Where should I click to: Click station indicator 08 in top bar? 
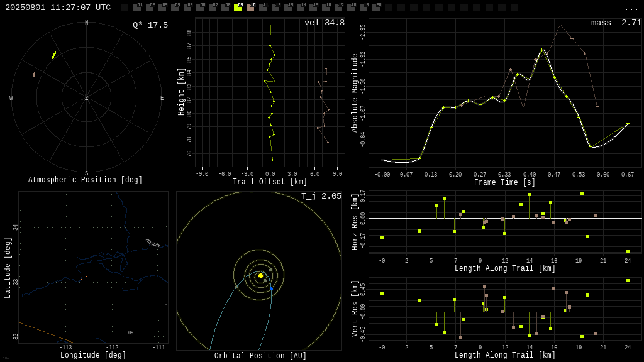[x=225, y=8]
